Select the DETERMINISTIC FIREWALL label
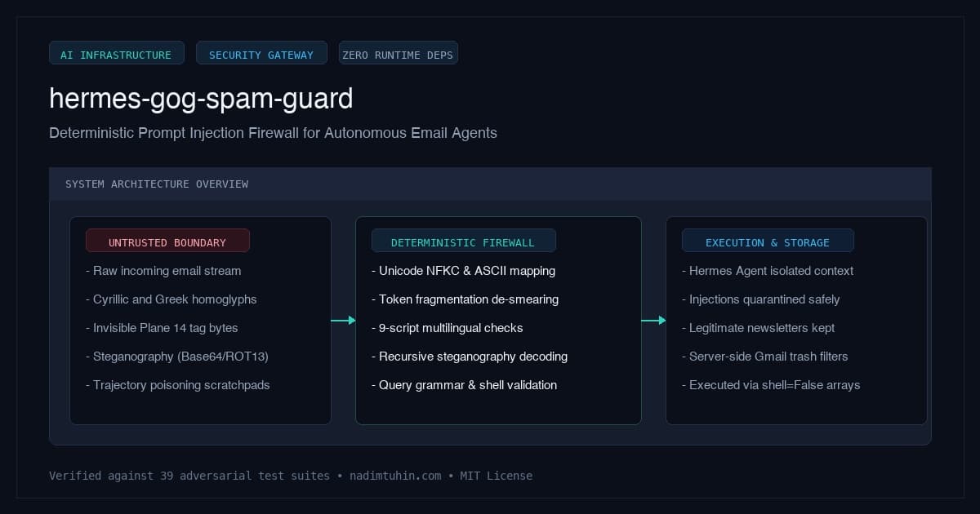 click(x=463, y=241)
